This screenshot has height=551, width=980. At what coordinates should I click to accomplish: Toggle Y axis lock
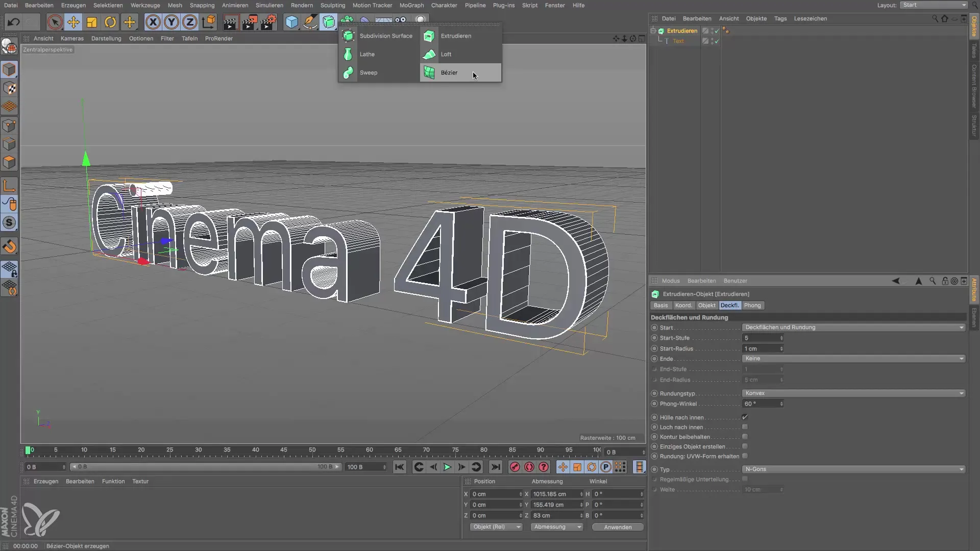coord(171,22)
